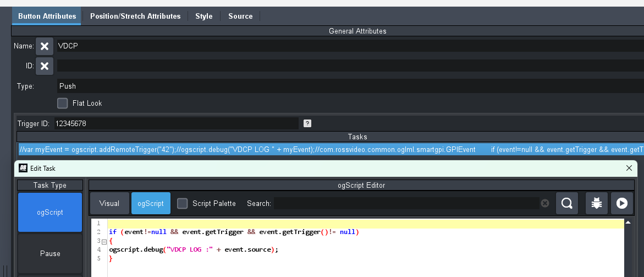Click into the Trigger ID field
Screen dimensions: 644x277
175,123
